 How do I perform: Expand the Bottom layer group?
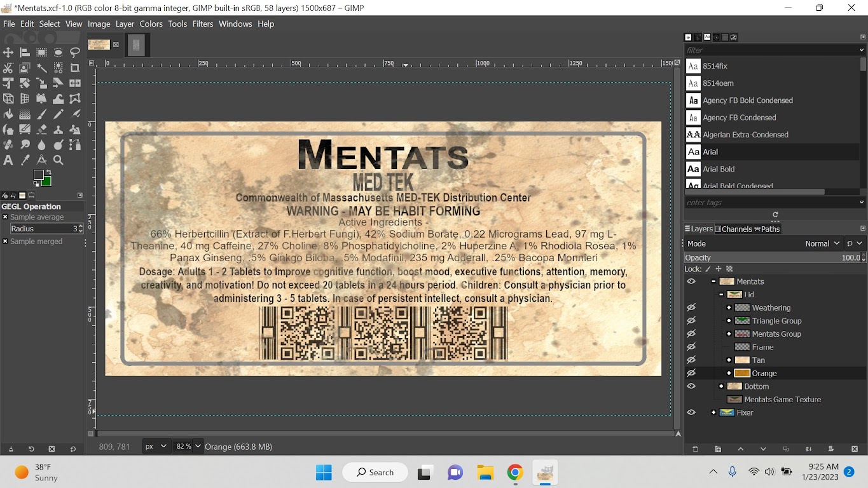click(721, 386)
